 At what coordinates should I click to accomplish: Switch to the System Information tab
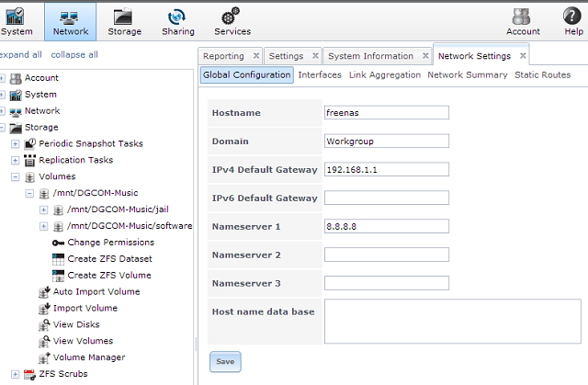click(370, 56)
